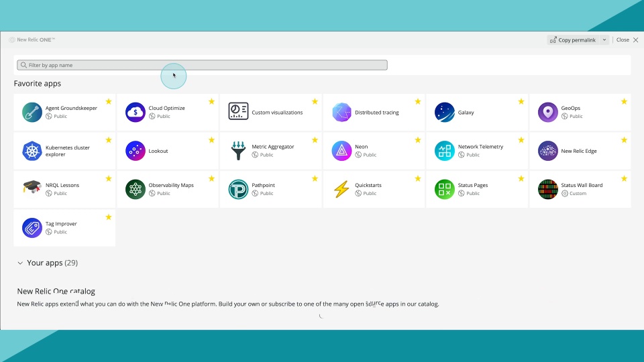Open the Pathpoint app icon
The height and width of the screenshot is (362, 644).
[238, 189]
